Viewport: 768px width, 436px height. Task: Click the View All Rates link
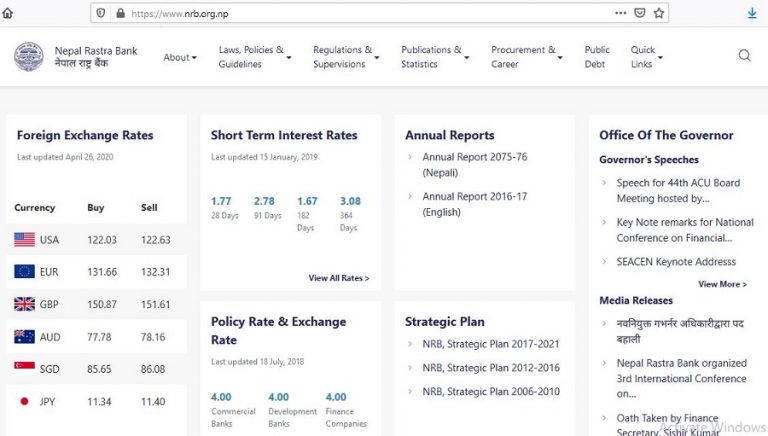point(339,278)
